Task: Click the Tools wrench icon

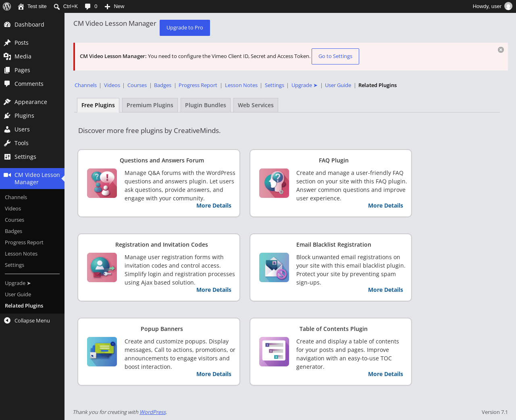Action: coord(7,143)
